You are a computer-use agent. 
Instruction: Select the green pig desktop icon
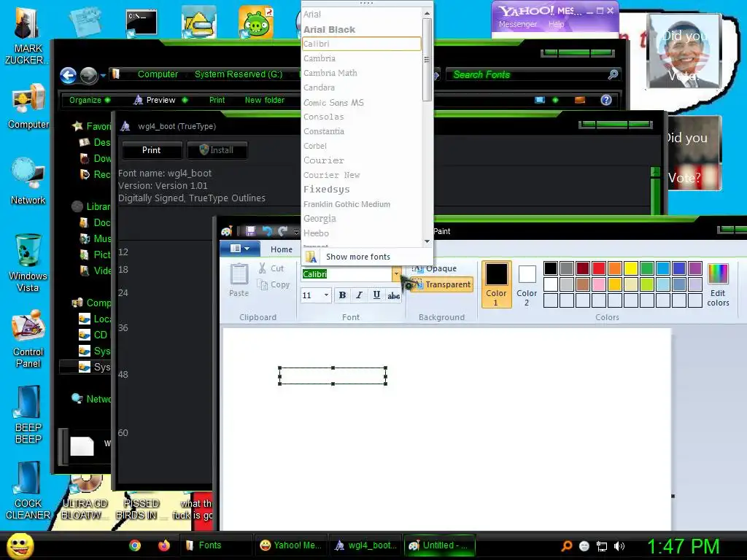256,22
